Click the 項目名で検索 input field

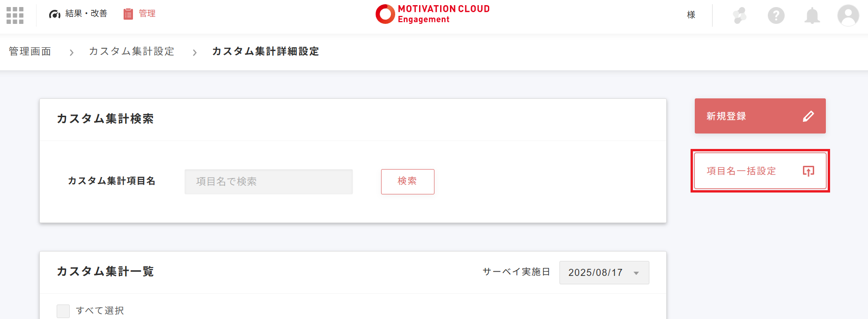click(x=268, y=182)
